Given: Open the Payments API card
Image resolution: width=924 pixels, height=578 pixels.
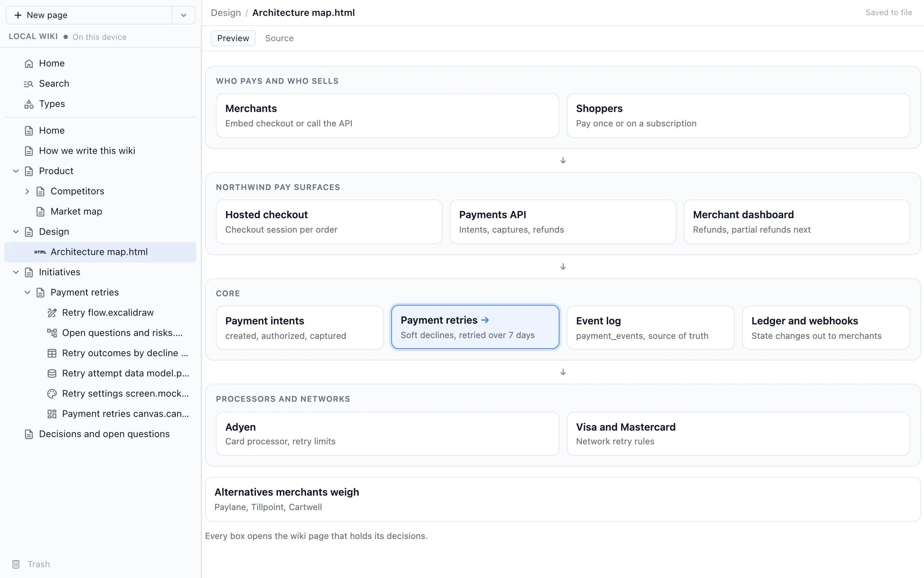Looking at the screenshot, I should [x=563, y=222].
